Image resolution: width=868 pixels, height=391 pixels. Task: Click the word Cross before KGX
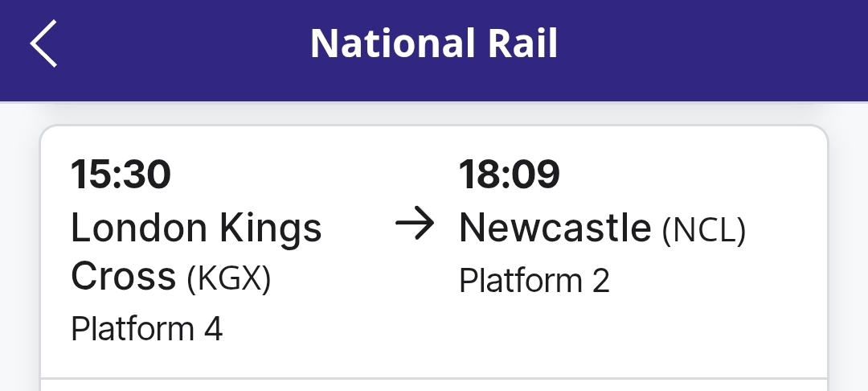123,278
